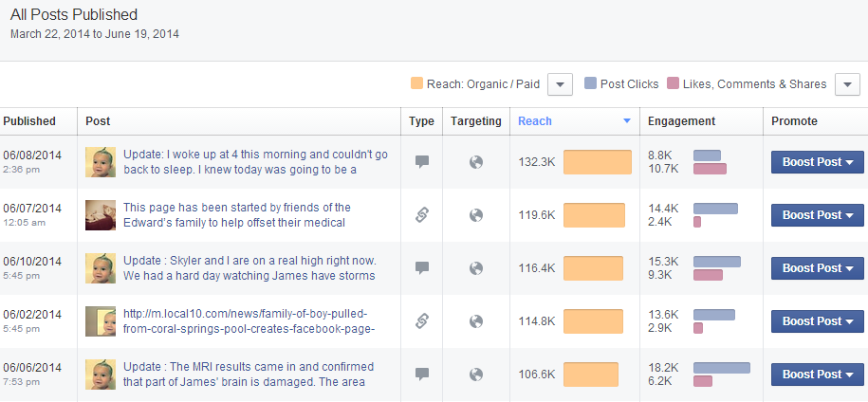
Task: Click the globe targeting icon for 06/07/2014 post
Action: click(476, 215)
